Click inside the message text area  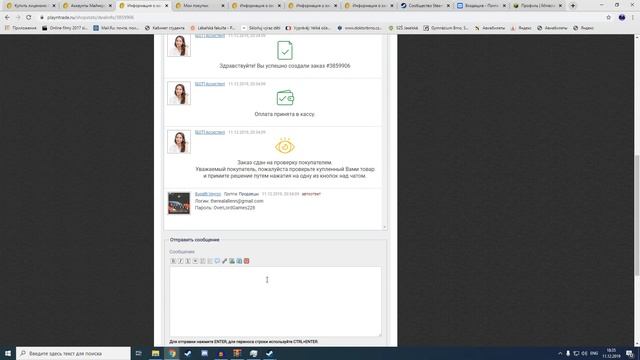pyautogui.click(x=276, y=302)
